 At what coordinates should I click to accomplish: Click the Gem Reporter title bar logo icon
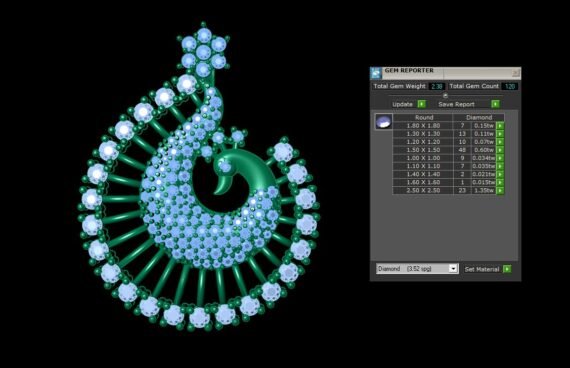376,73
